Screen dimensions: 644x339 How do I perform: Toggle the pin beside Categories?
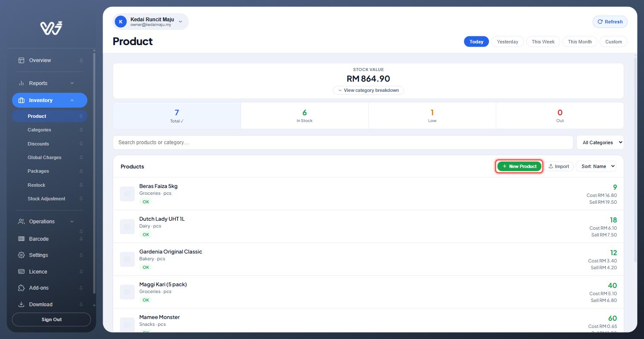tap(81, 130)
